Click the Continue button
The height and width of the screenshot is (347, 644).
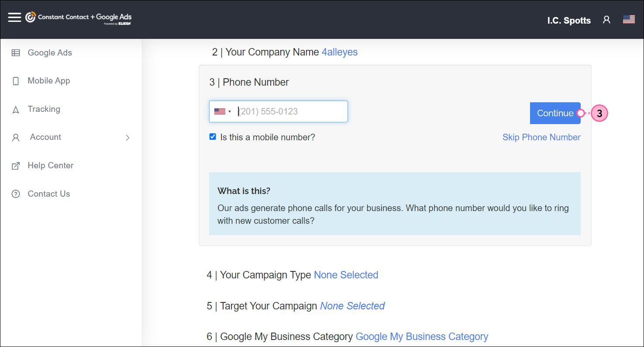[x=555, y=113]
